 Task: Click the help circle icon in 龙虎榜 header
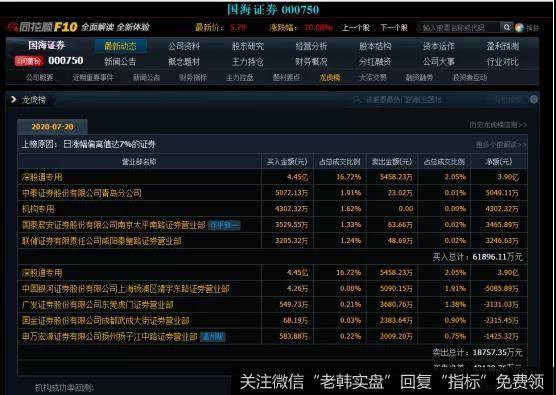point(534,99)
